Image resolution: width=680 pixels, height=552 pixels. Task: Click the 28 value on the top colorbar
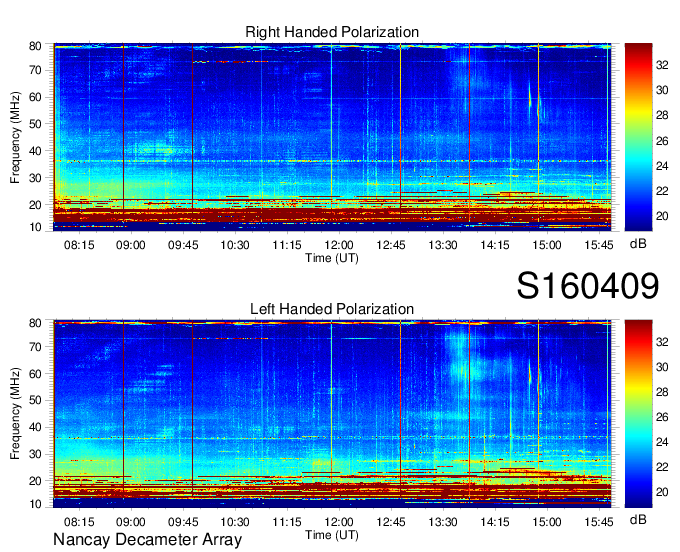662,115
